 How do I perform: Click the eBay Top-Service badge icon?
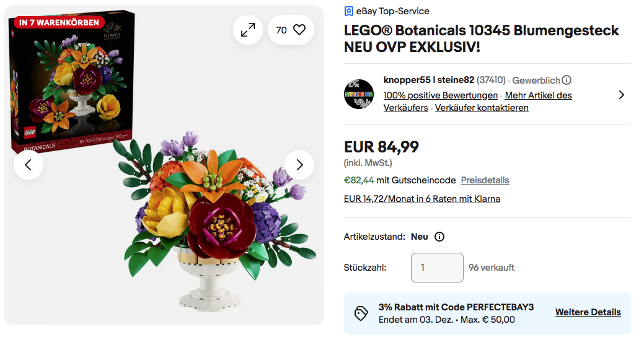coord(349,11)
